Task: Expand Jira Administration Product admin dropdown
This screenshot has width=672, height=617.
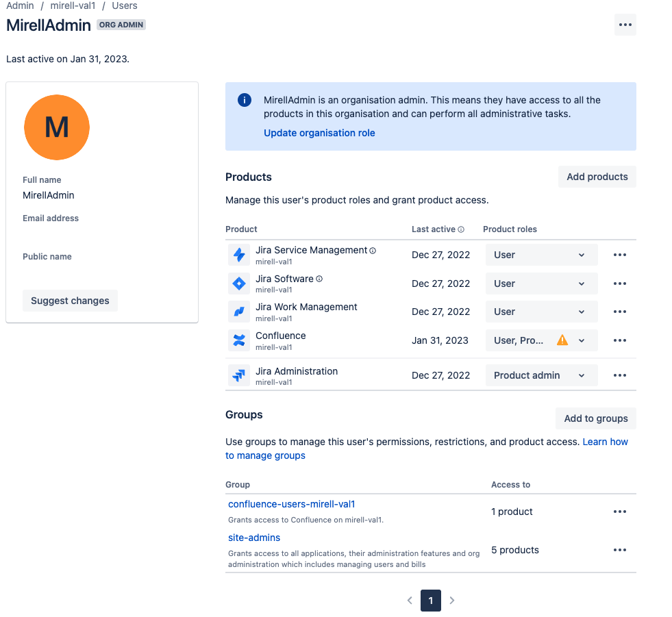Action: click(542, 375)
